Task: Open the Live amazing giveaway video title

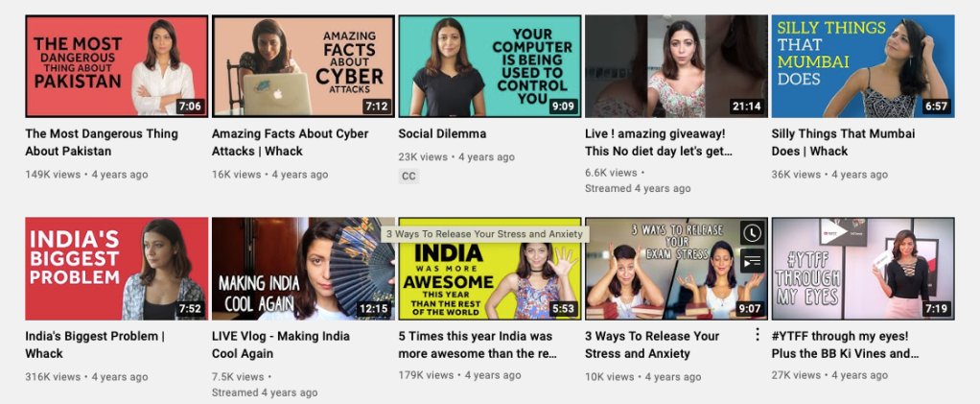Action: [x=659, y=143]
